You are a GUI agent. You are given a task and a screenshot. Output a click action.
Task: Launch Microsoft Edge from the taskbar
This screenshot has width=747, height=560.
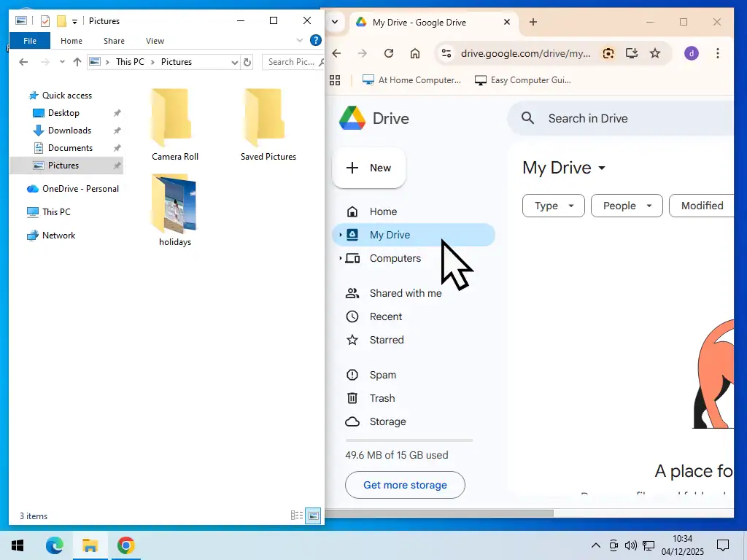(55, 545)
